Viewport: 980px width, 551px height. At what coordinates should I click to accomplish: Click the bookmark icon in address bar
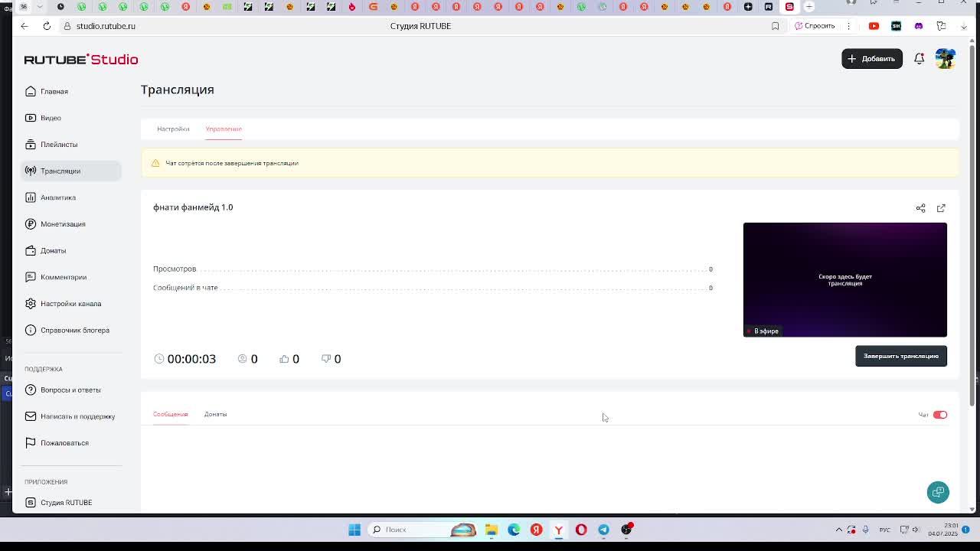tap(775, 26)
